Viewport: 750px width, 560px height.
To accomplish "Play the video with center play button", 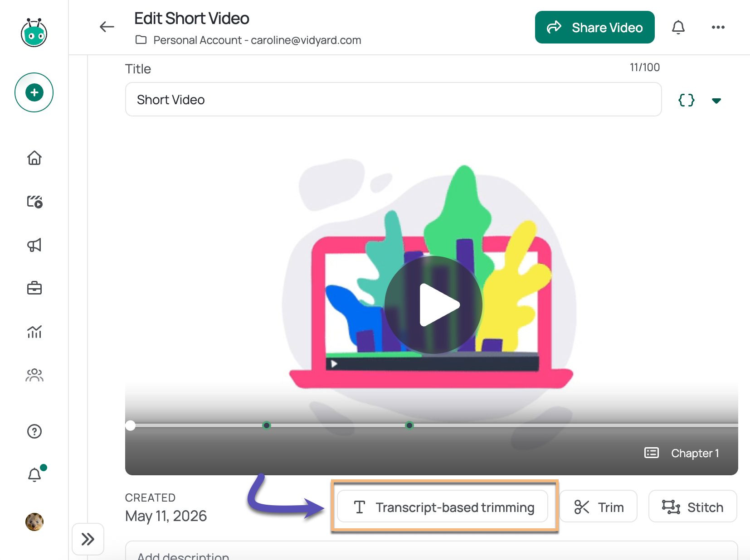I will [x=433, y=305].
